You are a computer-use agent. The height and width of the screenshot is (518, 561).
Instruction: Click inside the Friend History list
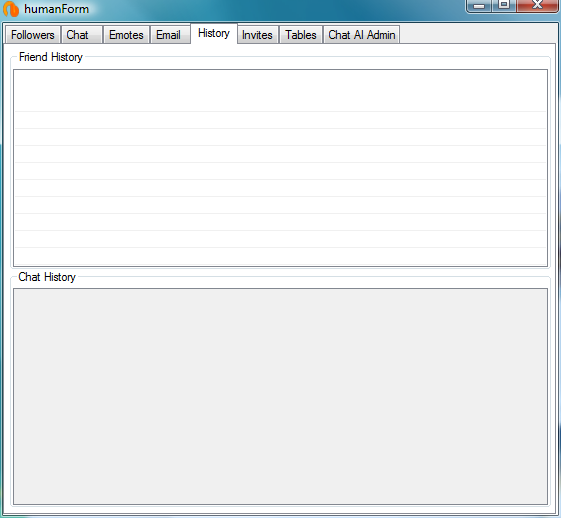280,167
